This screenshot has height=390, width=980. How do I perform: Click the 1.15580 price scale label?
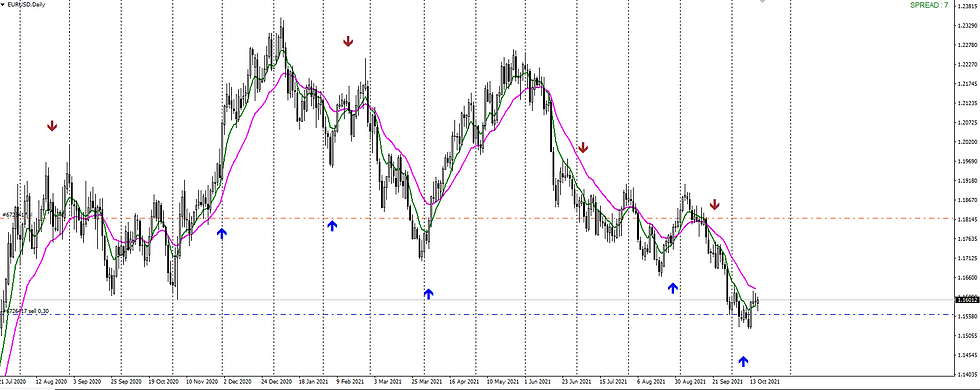[x=968, y=316]
